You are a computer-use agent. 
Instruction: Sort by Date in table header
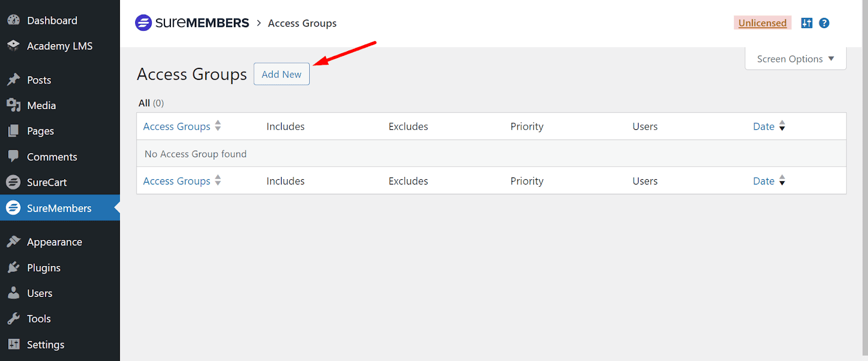click(x=763, y=126)
